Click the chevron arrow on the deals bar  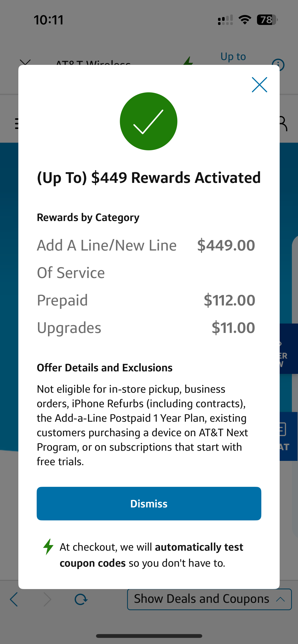coord(280,599)
